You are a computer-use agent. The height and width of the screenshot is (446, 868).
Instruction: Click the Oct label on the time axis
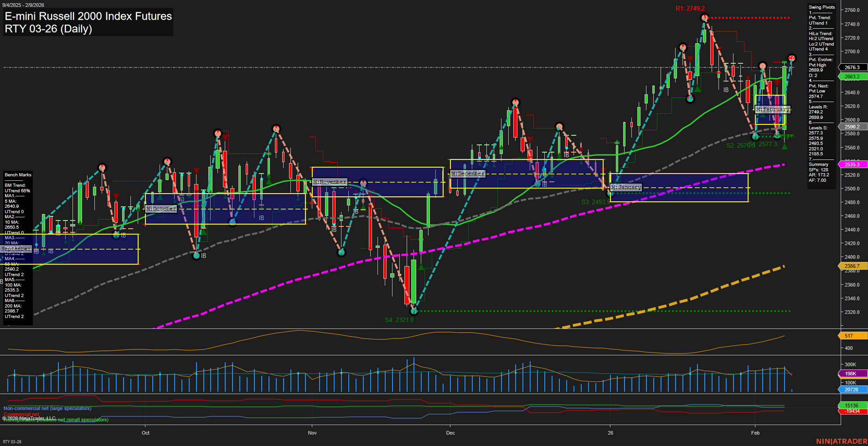(x=145, y=433)
